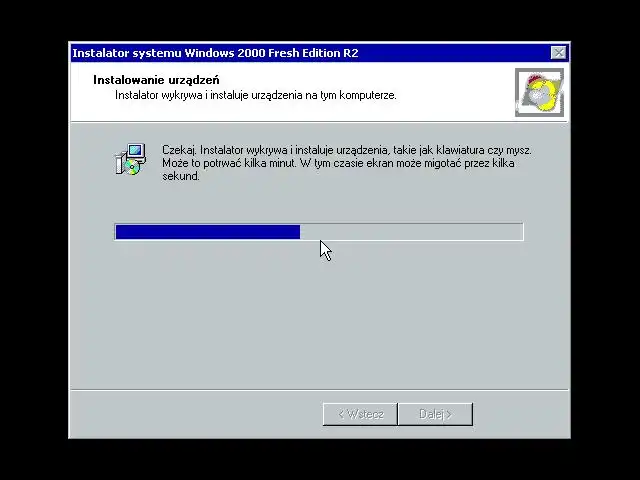Click the computer with CD setup icon
This screenshot has width=640, height=480.
[131, 159]
